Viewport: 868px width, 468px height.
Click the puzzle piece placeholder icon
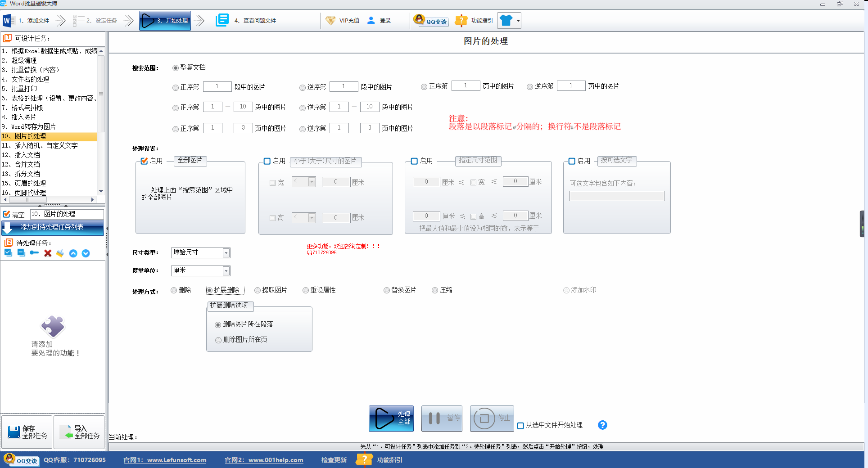pyautogui.click(x=53, y=326)
